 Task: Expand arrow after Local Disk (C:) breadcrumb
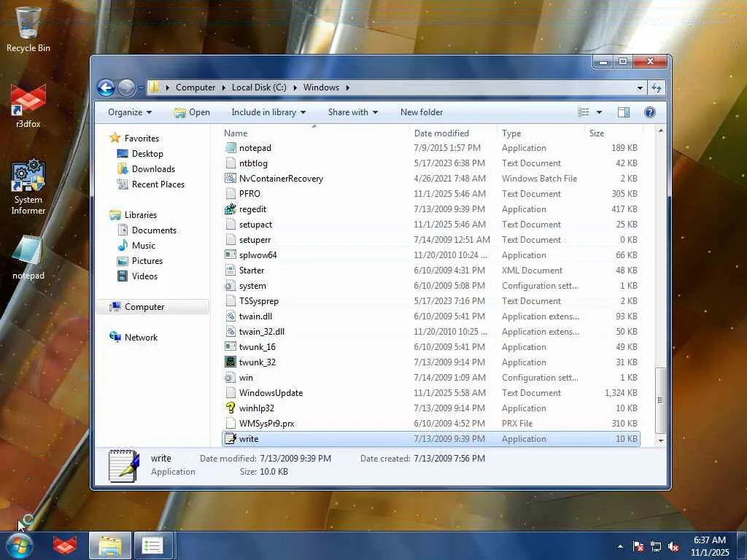pyautogui.click(x=295, y=87)
